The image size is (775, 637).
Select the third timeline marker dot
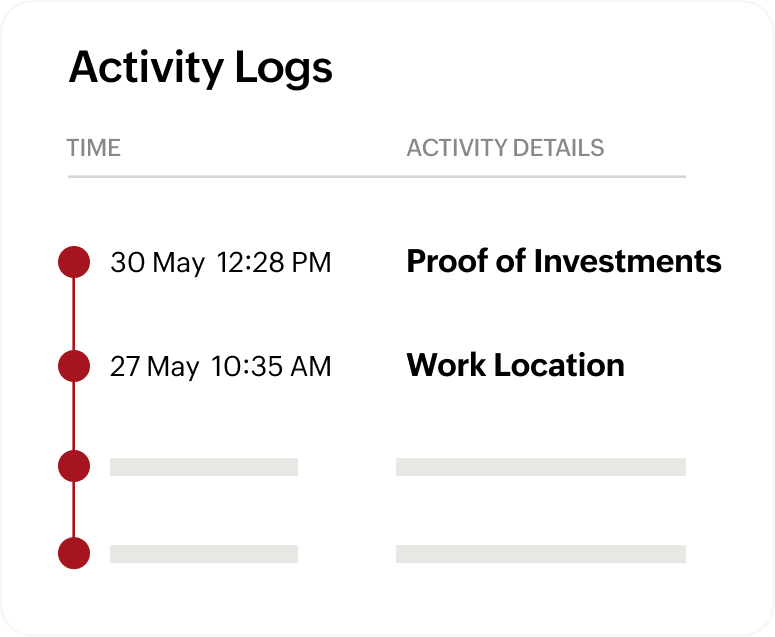click(x=74, y=466)
